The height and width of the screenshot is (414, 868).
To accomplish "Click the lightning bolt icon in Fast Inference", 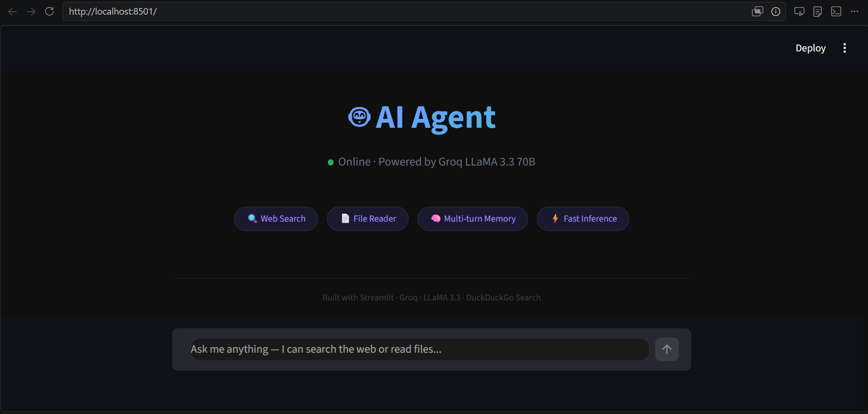I will 555,218.
